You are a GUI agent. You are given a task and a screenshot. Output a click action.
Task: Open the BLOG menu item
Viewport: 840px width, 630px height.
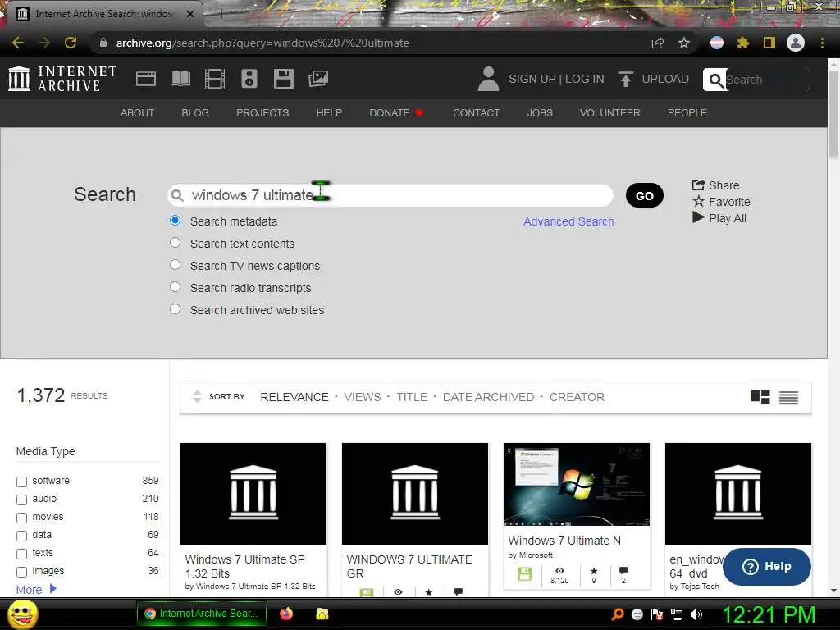pyautogui.click(x=195, y=113)
